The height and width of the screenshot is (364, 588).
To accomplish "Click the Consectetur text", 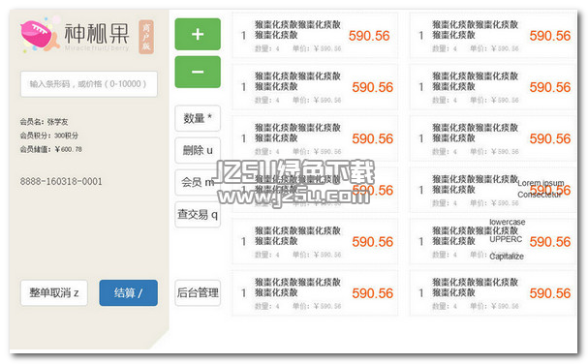I will point(540,195).
